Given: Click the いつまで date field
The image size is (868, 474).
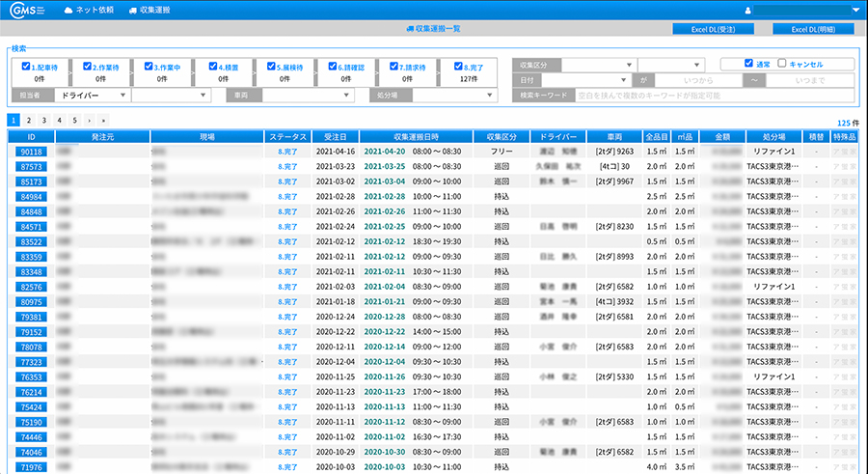Looking at the screenshot, I should point(810,80).
